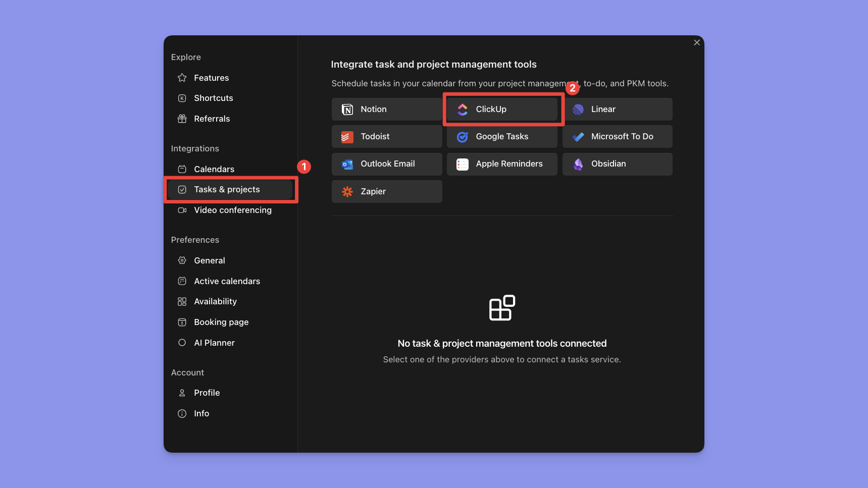Screen dimensions: 868x488
Task: Click the AI Planner circle icon
Action: (x=182, y=343)
